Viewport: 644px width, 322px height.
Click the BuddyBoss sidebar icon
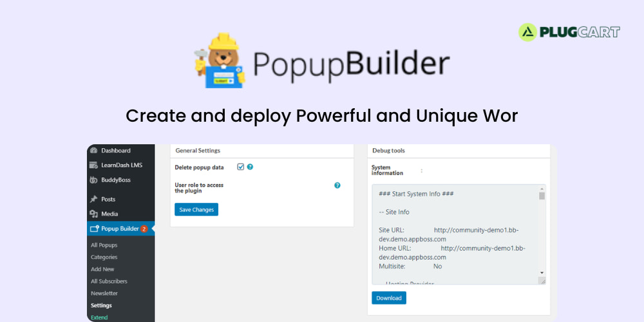[94, 180]
